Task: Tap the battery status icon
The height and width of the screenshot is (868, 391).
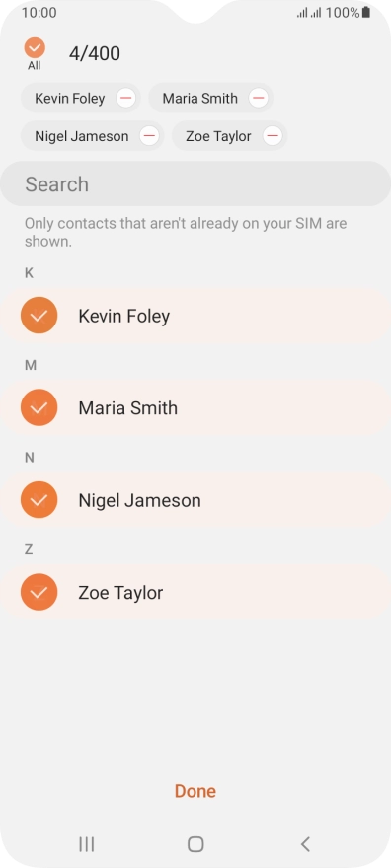Action: click(366, 12)
